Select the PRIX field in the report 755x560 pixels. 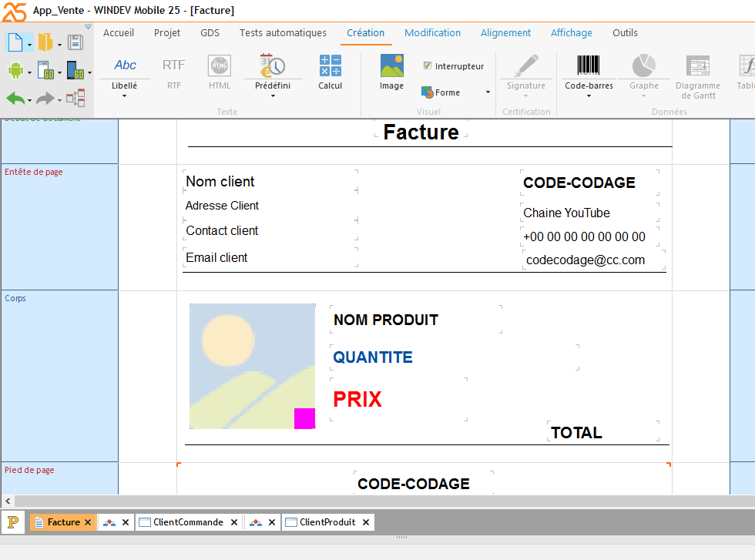357,399
